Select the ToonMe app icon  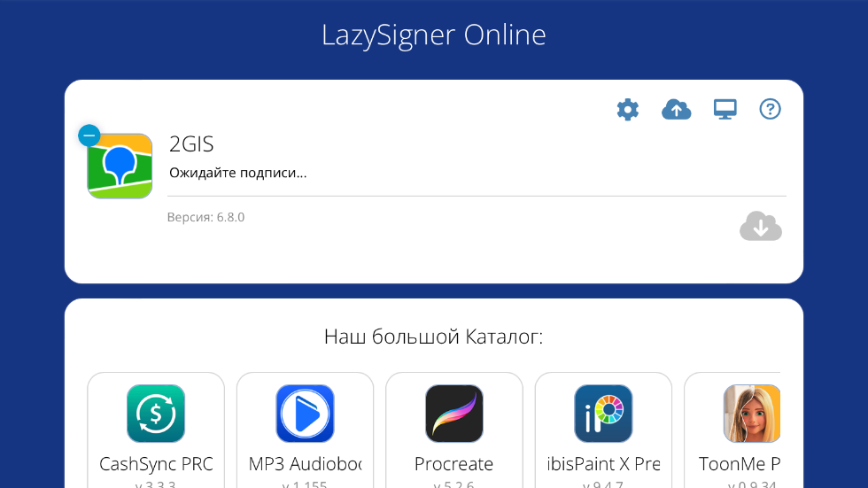(x=752, y=414)
